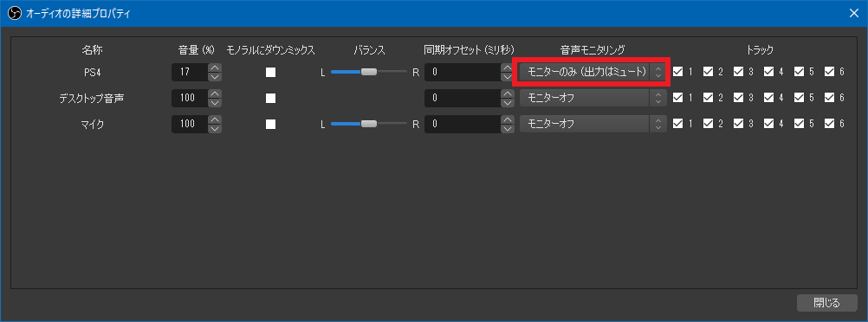Uncheck track 2 for デスクトップ音声
Viewport: 868px width, 322px height.
tap(708, 97)
